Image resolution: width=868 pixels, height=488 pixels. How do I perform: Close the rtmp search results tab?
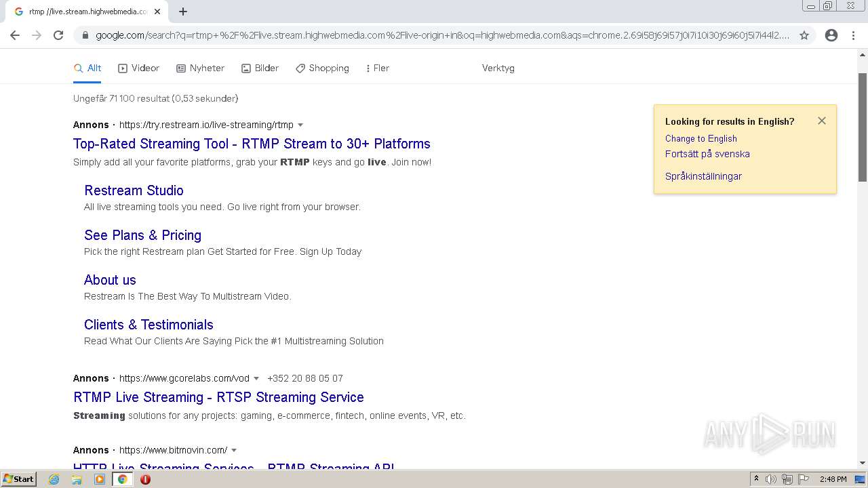click(157, 12)
